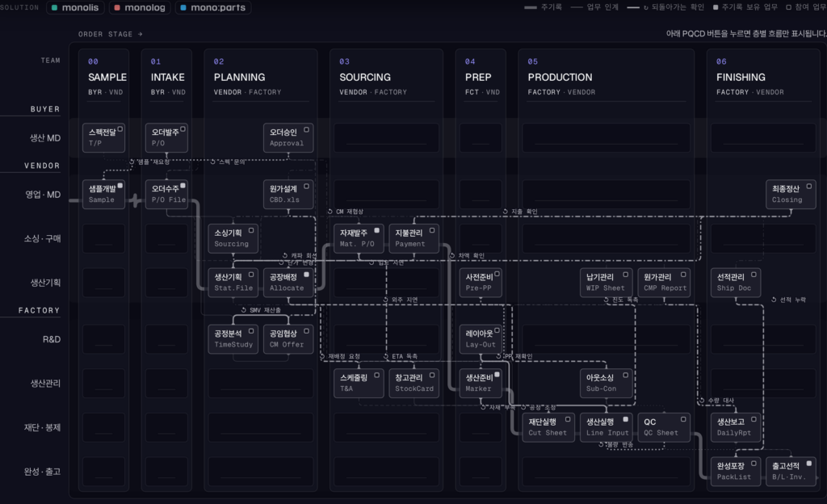Select the 원가관리 CMP Report card
The width and height of the screenshot is (827, 504).
tap(664, 283)
